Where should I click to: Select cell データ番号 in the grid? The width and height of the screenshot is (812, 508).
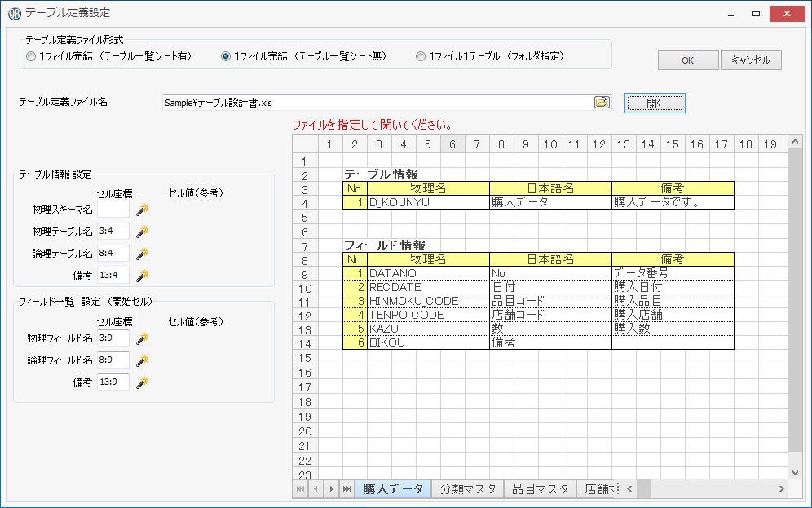coord(673,273)
